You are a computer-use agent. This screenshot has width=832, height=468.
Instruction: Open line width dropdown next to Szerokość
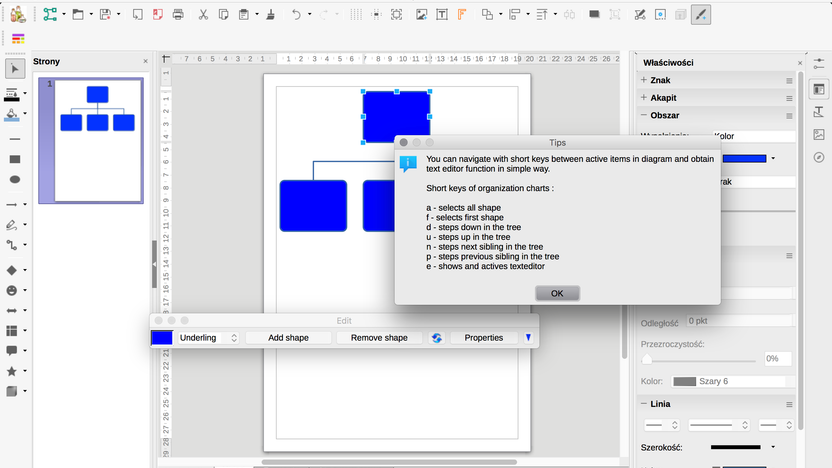tap(773, 447)
